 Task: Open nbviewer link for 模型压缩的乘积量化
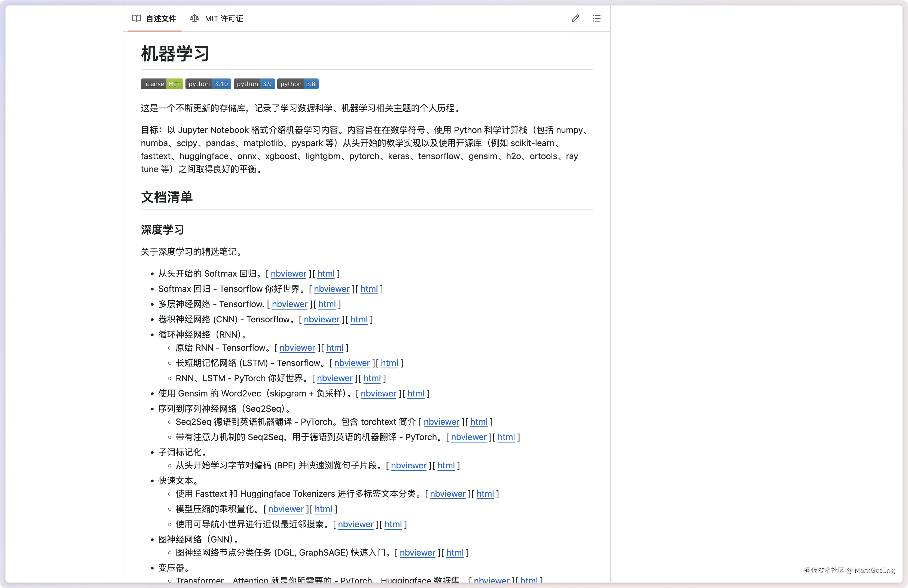click(286, 509)
